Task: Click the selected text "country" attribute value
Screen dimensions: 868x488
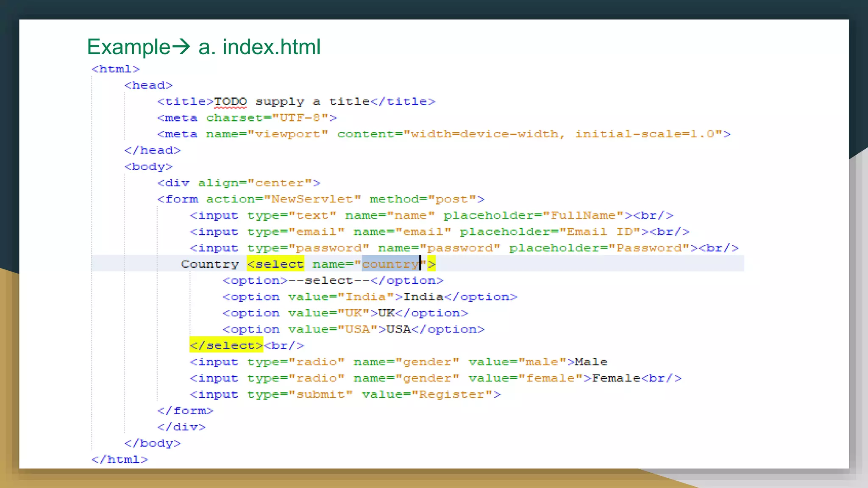Action: coord(390,264)
